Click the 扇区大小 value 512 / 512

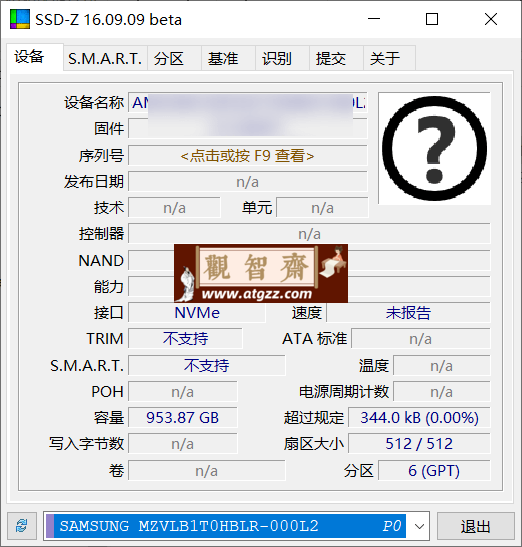coord(419,444)
